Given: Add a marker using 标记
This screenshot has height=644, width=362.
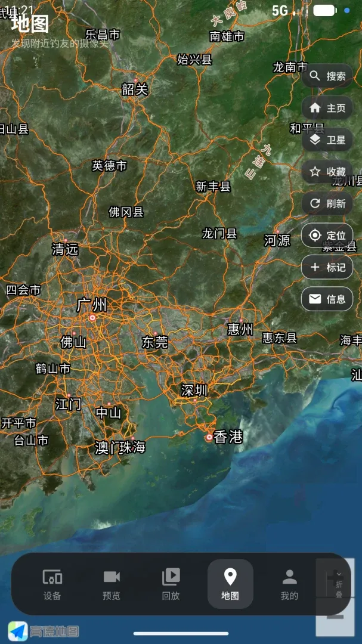Looking at the screenshot, I should (x=327, y=267).
